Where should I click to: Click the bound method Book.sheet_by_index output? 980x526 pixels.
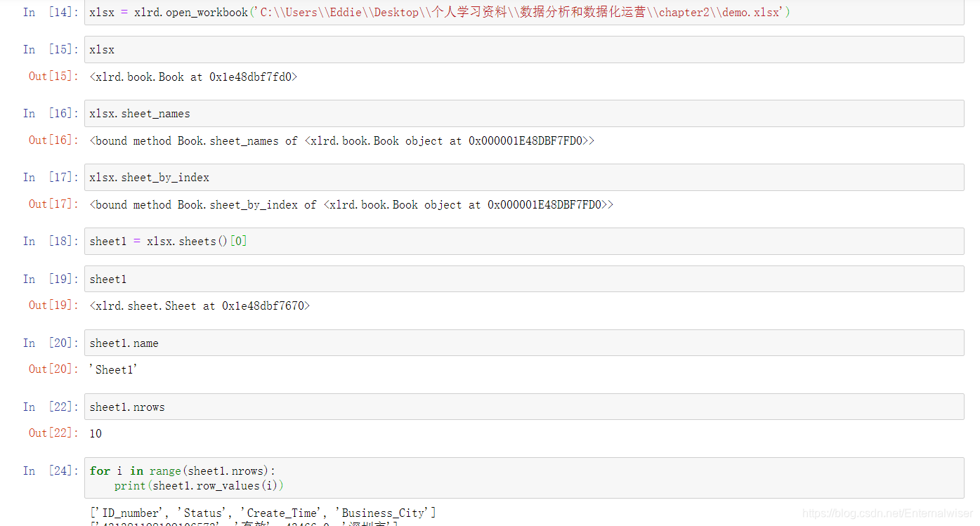[x=351, y=204]
